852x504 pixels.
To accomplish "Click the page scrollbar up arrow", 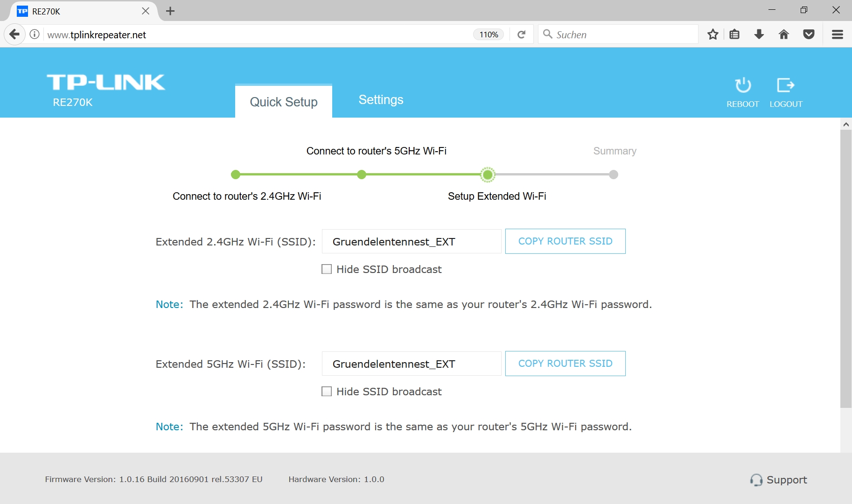I will coord(846,124).
